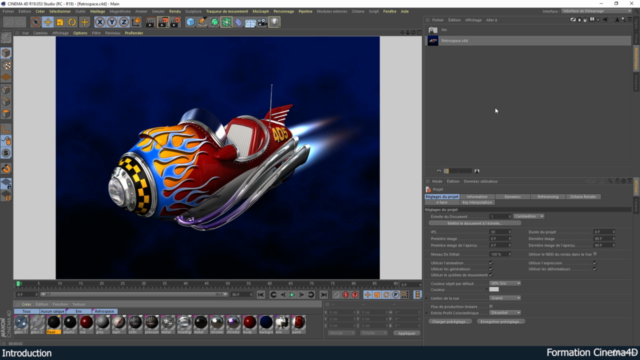
Task: Open the document scale units dropdown
Action: click(x=529, y=216)
